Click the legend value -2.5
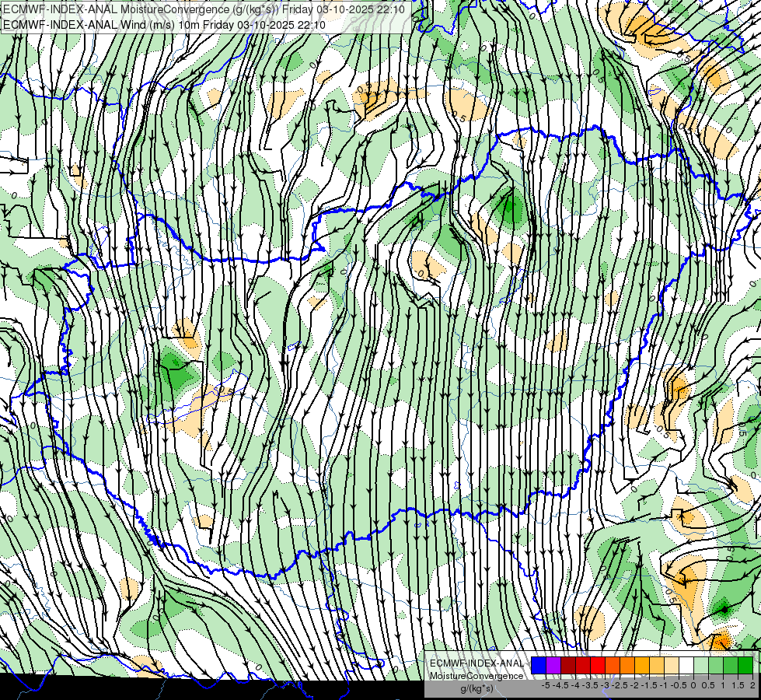 (620, 685)
